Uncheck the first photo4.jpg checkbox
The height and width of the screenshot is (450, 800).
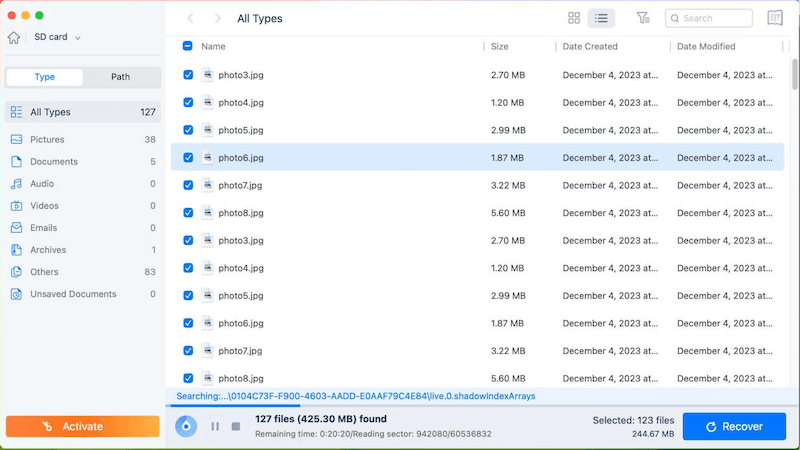click(x=188, y=103)
